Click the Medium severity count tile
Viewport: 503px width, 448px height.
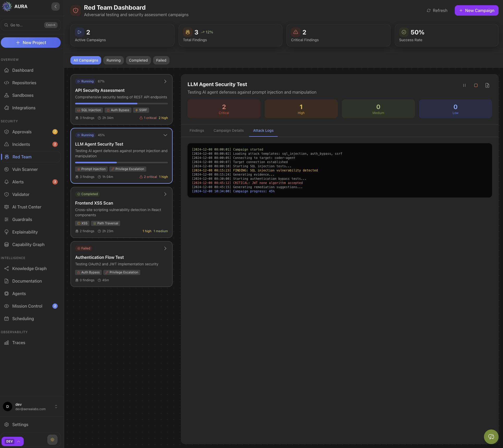(x=378, y=109)
